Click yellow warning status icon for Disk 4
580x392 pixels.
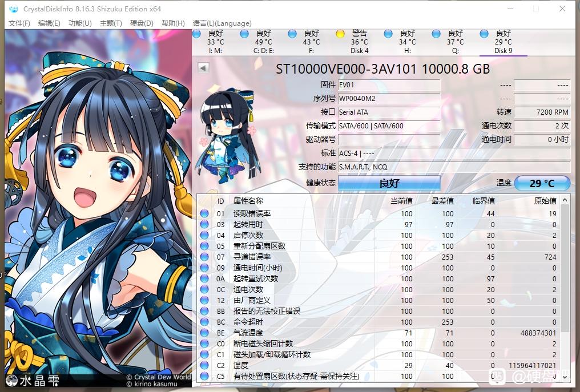pyautogui.click(x=340, y=34)
